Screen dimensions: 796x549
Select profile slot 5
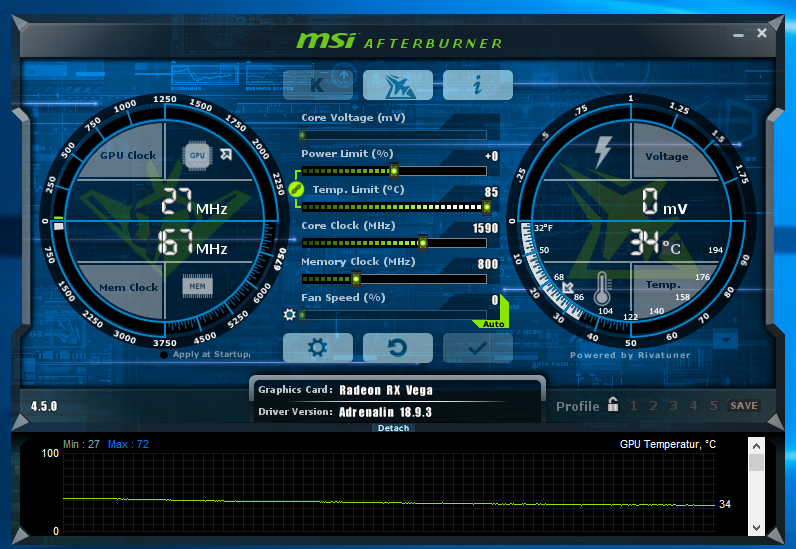pos(713,406)
